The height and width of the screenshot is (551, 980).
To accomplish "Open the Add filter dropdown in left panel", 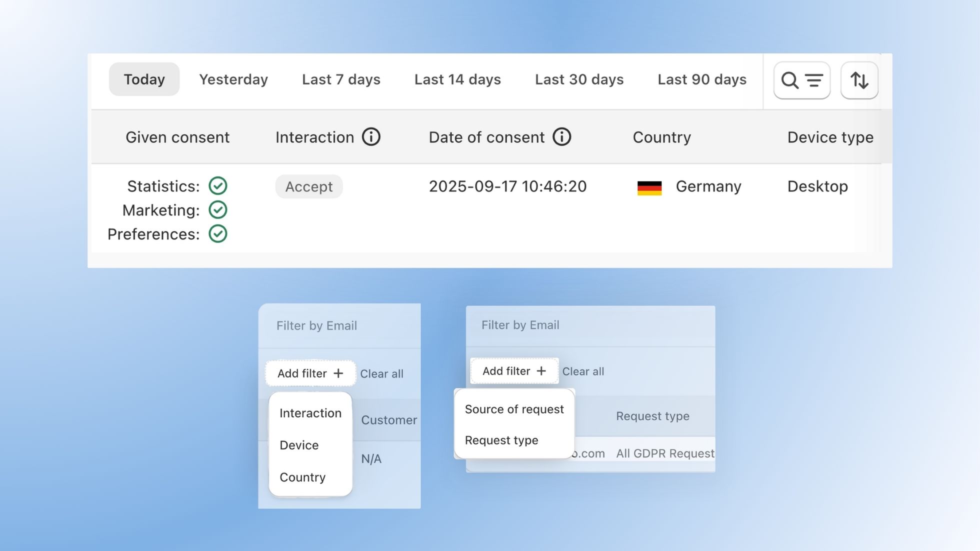I will [x=310, y=373].
